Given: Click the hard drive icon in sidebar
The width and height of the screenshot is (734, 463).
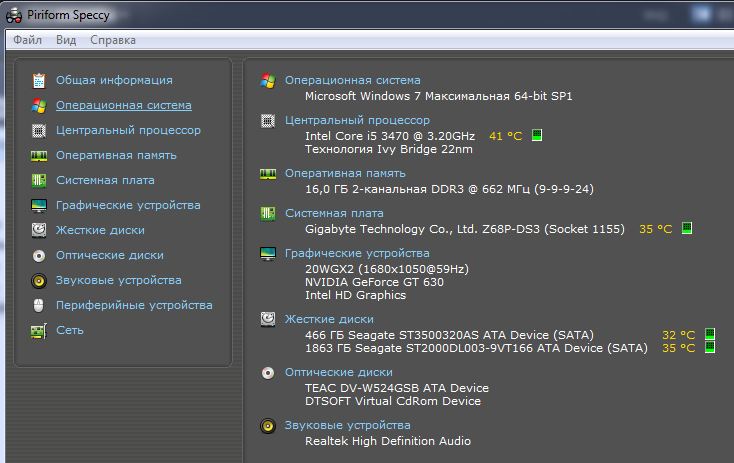Looking at the screenshot, I should tap(39, 230).
